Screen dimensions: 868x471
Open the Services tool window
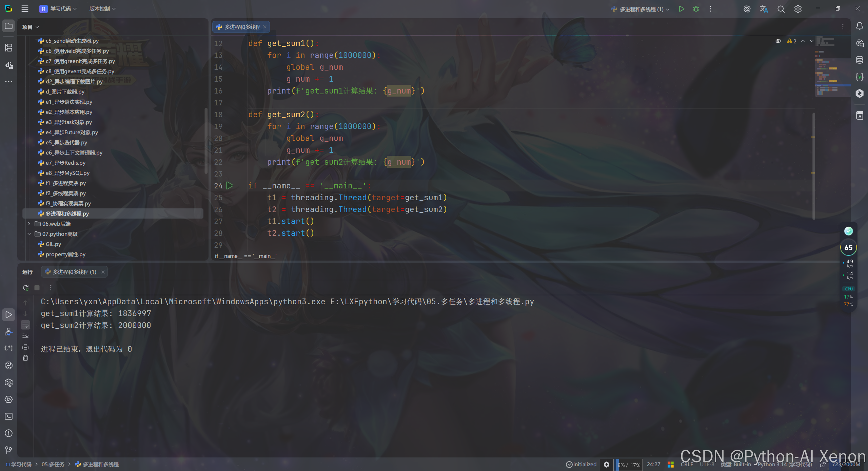click(9, 400)
